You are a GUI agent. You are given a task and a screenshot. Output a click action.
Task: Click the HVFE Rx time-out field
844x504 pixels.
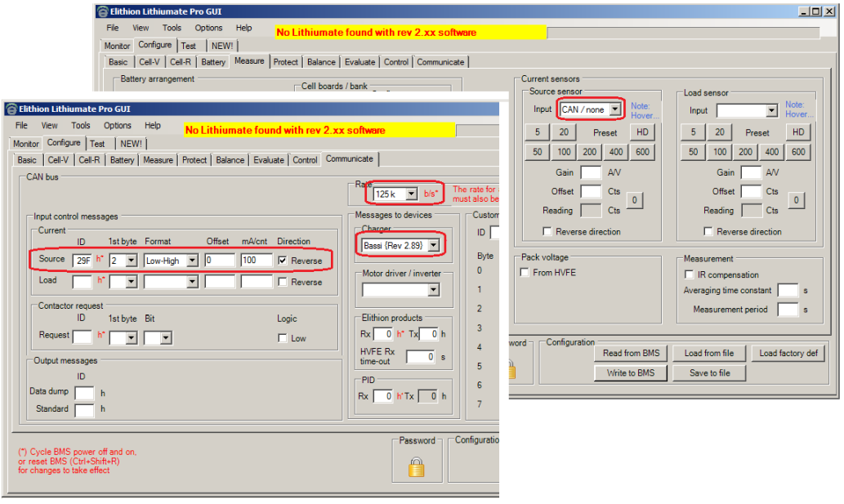(x=421, y=357)
